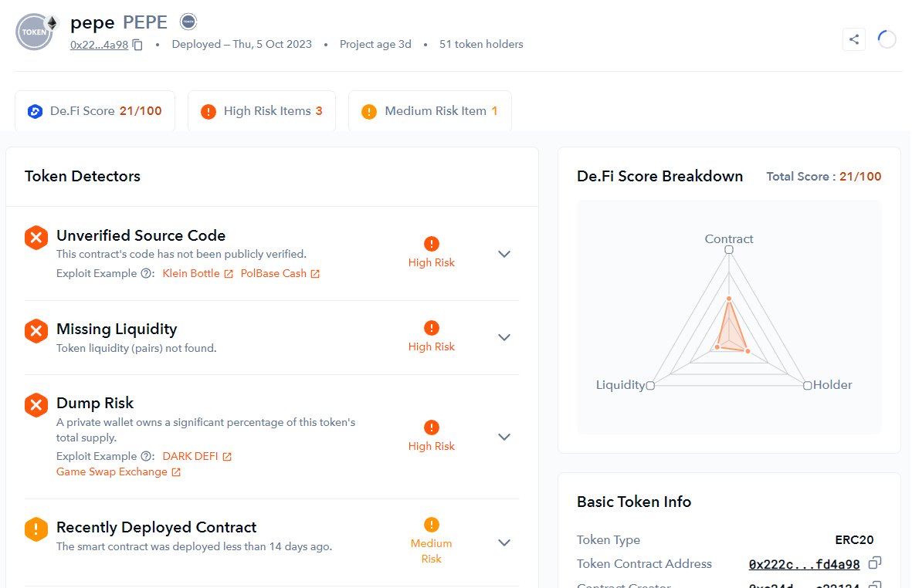Click High Risk badge icon for Dump Risk
This screenshot has height=588, width=912.
[432, 427]
